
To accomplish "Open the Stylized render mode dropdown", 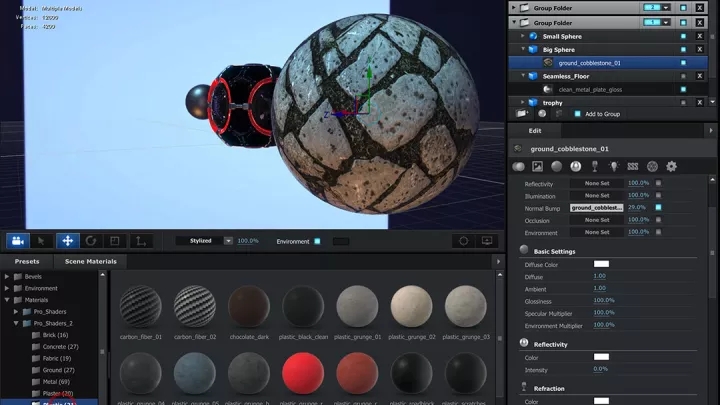I will pyautogui.click(x=228, y=241).
